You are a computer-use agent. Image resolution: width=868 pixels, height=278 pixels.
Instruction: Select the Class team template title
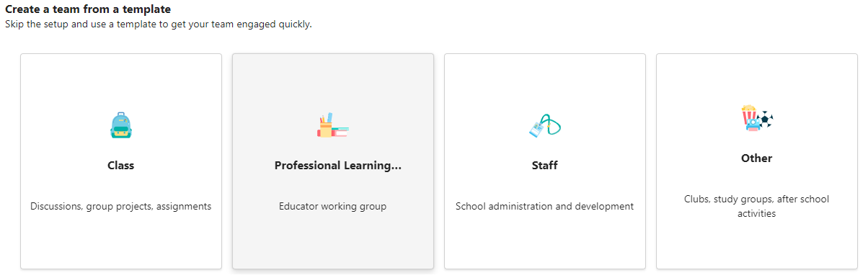121,166
